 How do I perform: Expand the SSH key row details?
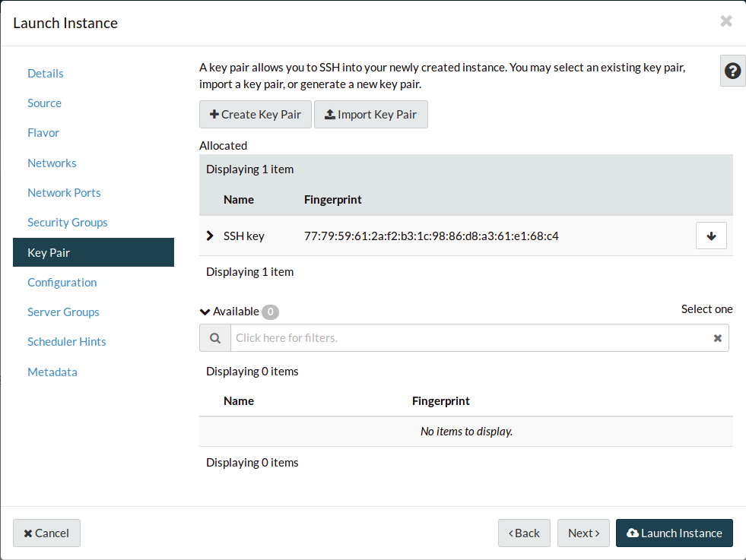[211, 236]
